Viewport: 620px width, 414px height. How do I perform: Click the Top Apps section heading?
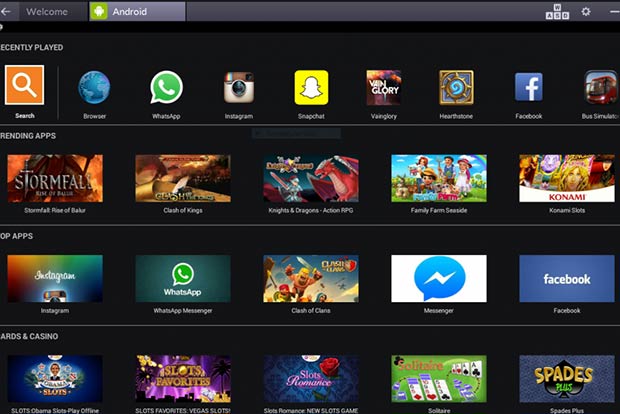17,236
